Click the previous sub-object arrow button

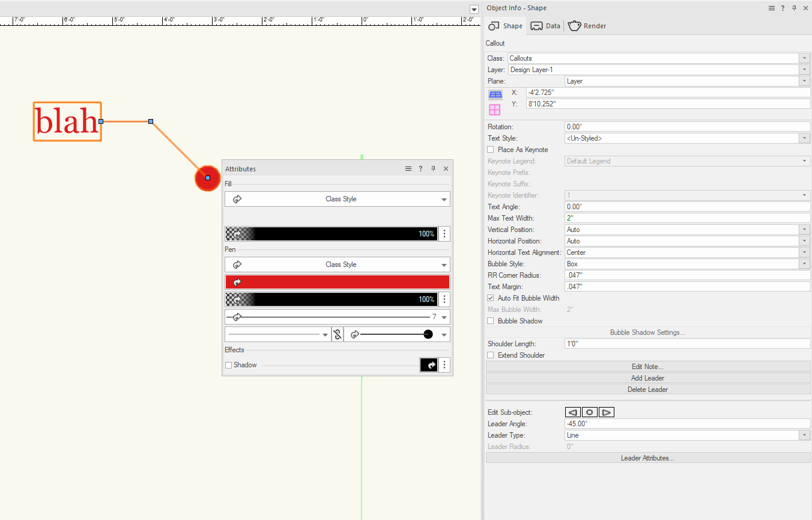573,412
